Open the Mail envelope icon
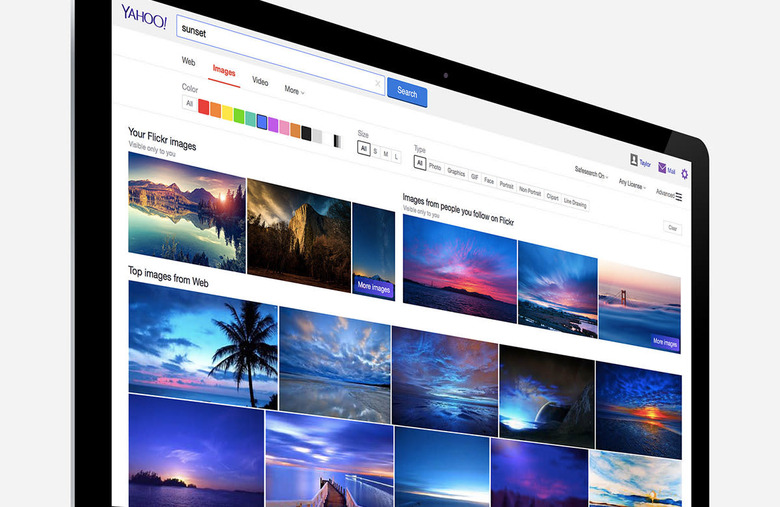Screen dimensions: 780x507 coord(663,168)
